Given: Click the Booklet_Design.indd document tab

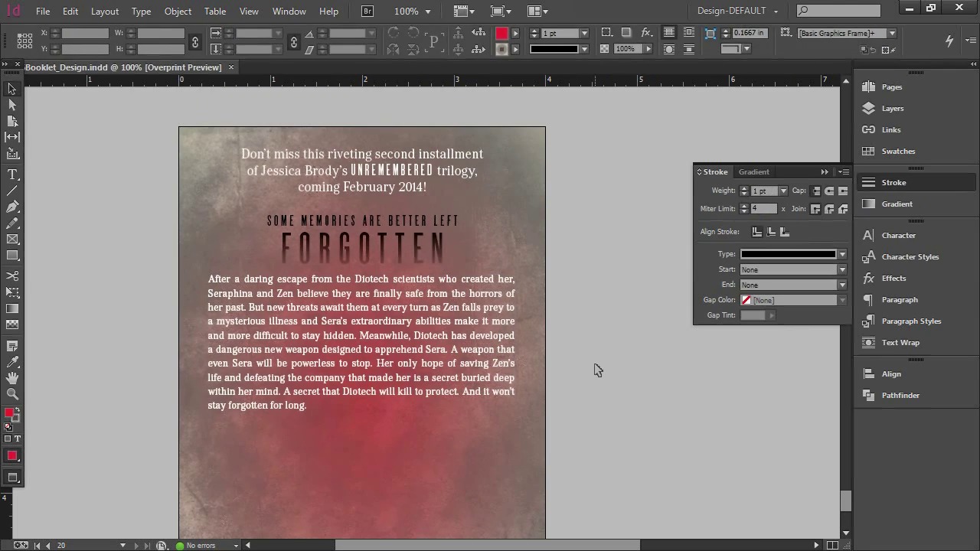Looking at the screenshot, I should [x=123, y=67].
